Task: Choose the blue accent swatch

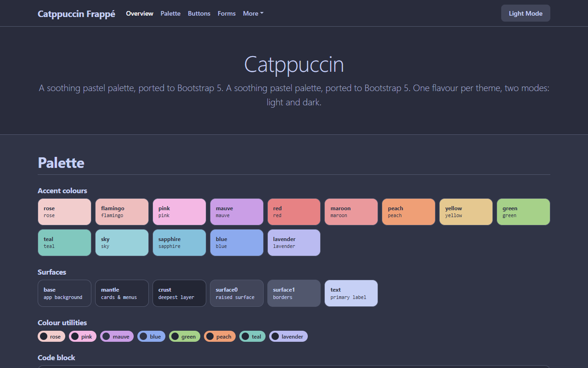Action: point(237,243)
